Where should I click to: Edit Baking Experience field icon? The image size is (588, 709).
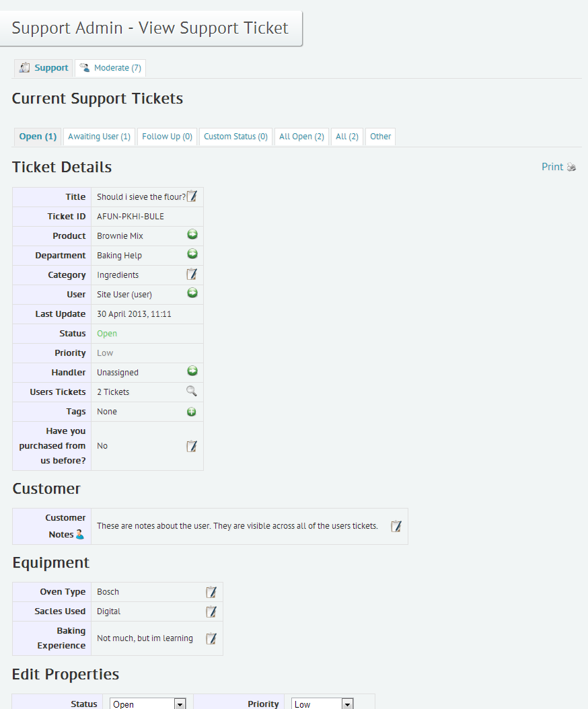211,638
